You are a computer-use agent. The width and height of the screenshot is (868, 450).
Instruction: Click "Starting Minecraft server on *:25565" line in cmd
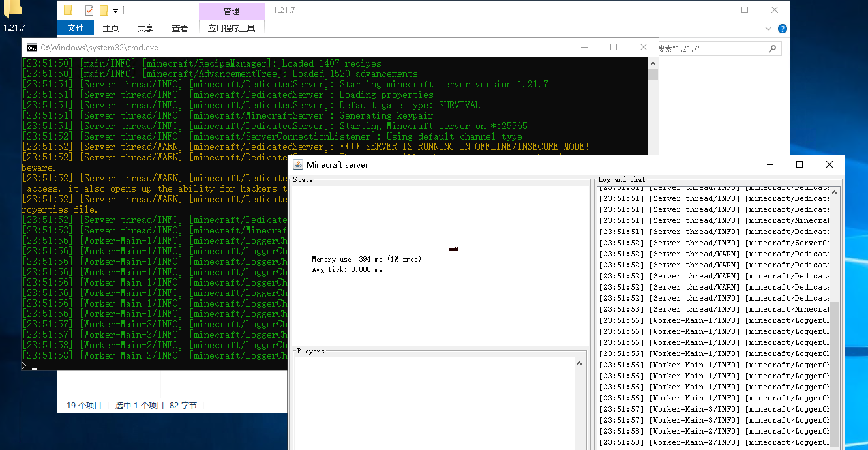(x=275, y=126)
